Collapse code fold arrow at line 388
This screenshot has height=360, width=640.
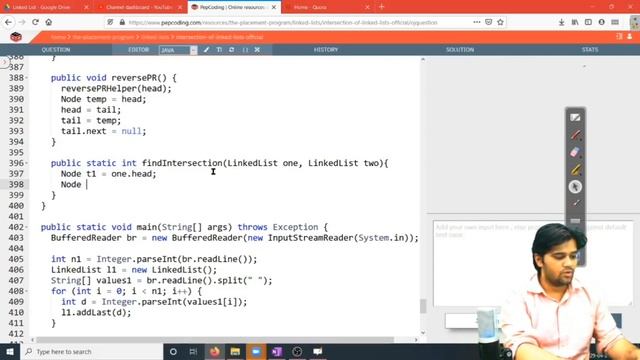point(27,78)
